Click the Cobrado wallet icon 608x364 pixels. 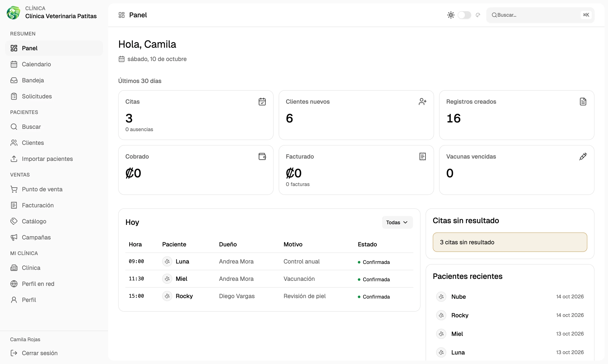pyautogui.click(x=262, y=156)
